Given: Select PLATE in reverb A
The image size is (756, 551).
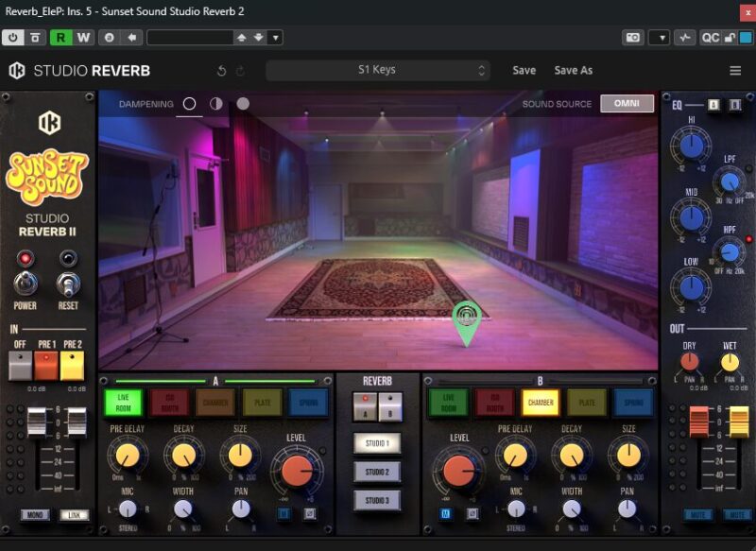Looking at the screenshot, I should click(263, 402).
